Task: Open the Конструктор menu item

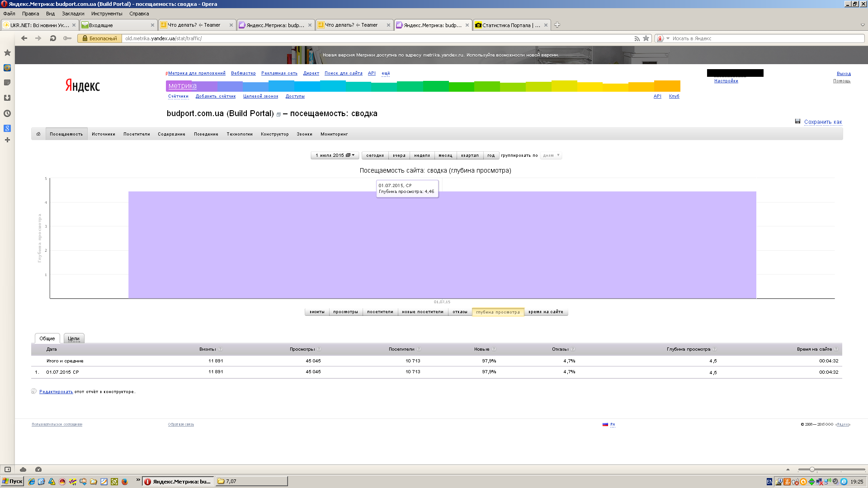Action: [274, 134]
